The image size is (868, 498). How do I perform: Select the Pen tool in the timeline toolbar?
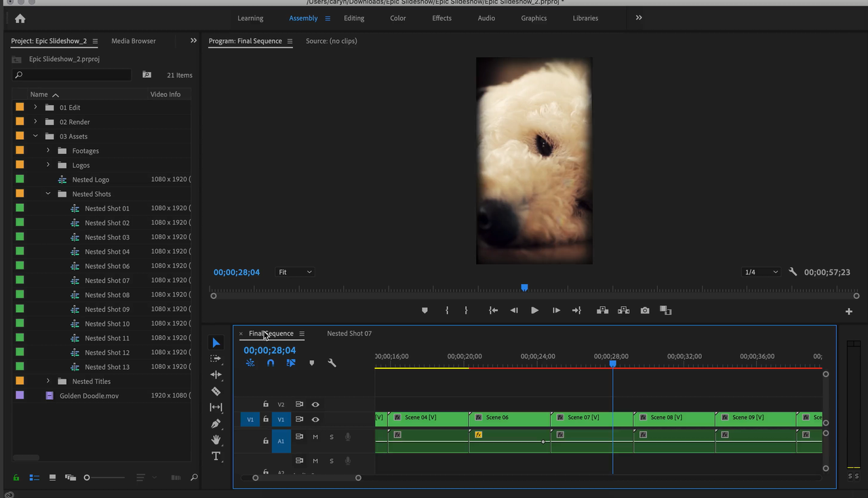click(217, 423)
